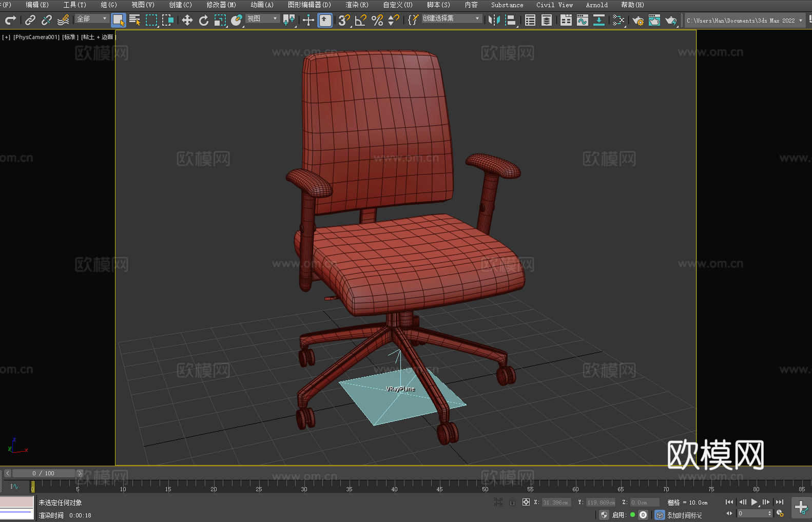
Task: Click the Redo arrow icon
Action: click(x=10, y=20)
